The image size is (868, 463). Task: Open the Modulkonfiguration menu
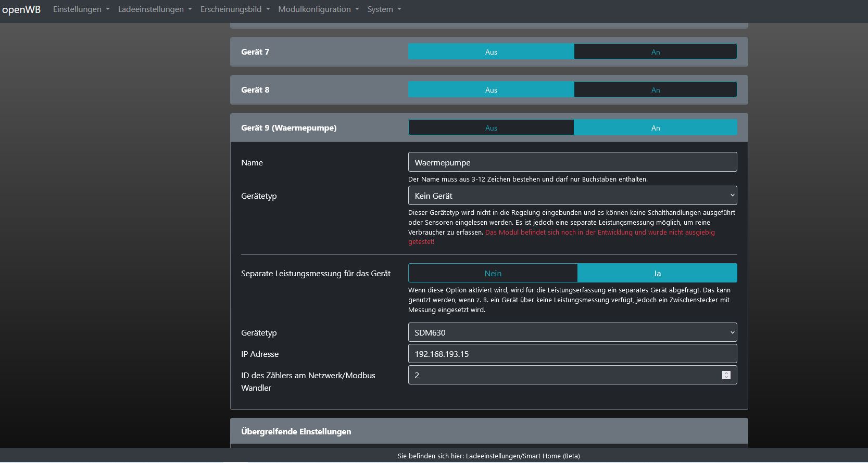coord(318,9)
